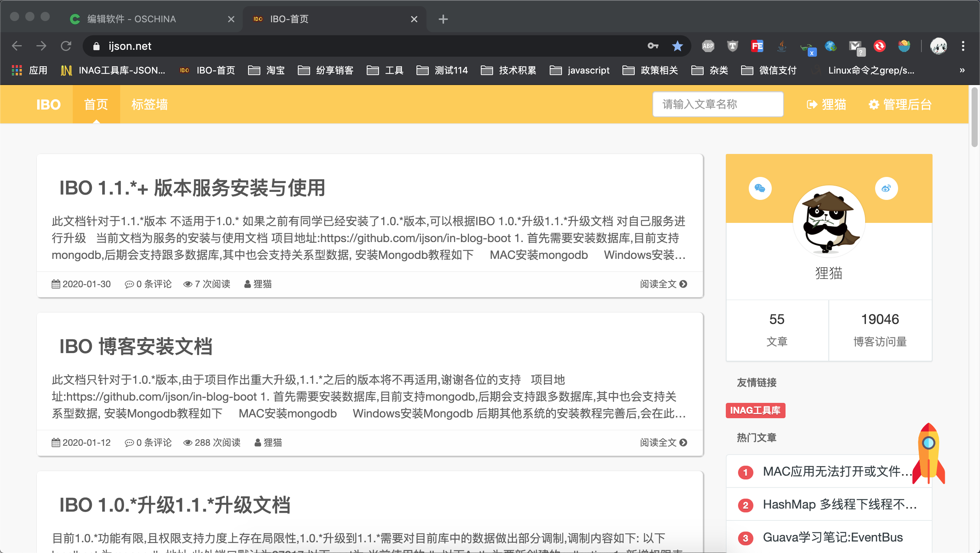Go to the 标签墙 navigation tab
The image size is (980, 553).
pos(149,104)
